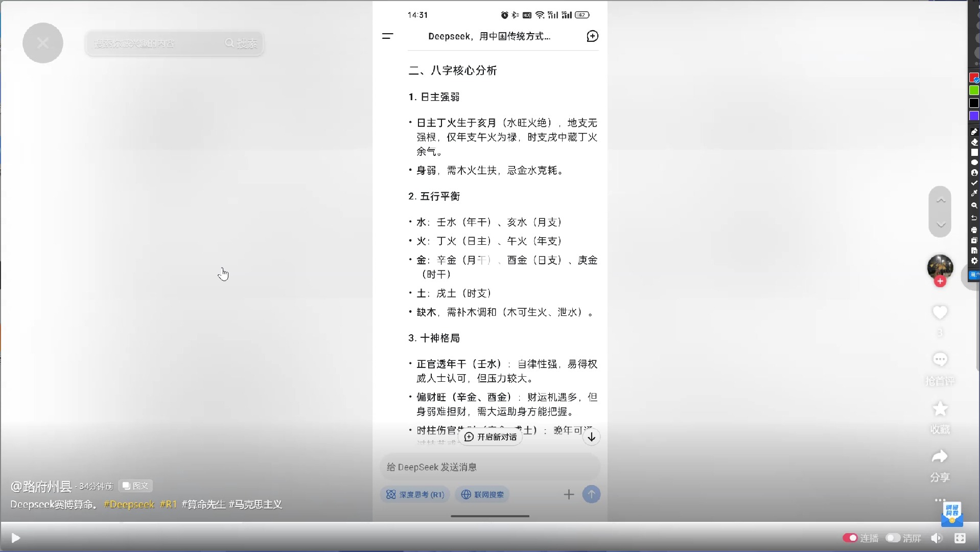Open the hamburger menu in the DeepSeek app
Screen dimensions: 980x552
coord(388,36)
